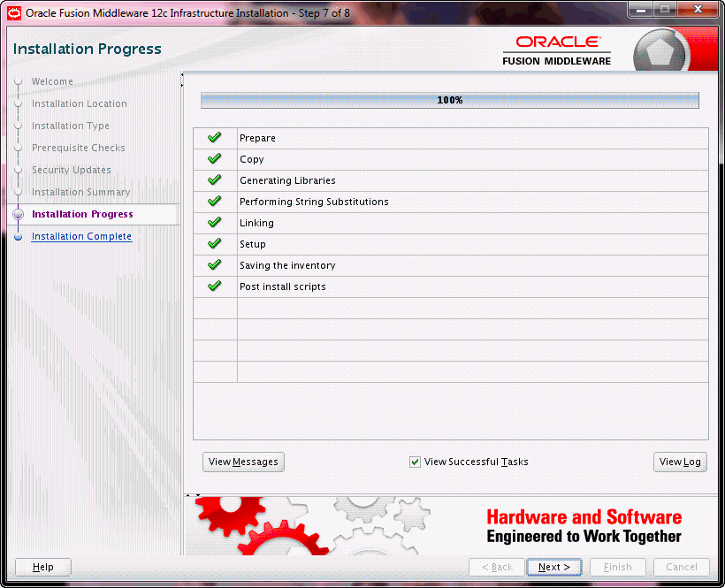725x588 pixels.
Task: Click the Performing String Substitutions text
Action: pos(314,202)
